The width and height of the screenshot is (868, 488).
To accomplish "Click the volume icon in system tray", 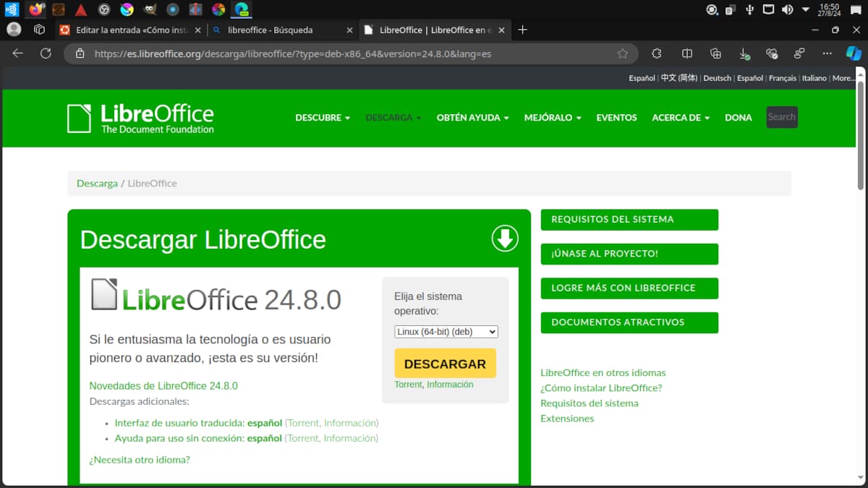I will (787, 9).
